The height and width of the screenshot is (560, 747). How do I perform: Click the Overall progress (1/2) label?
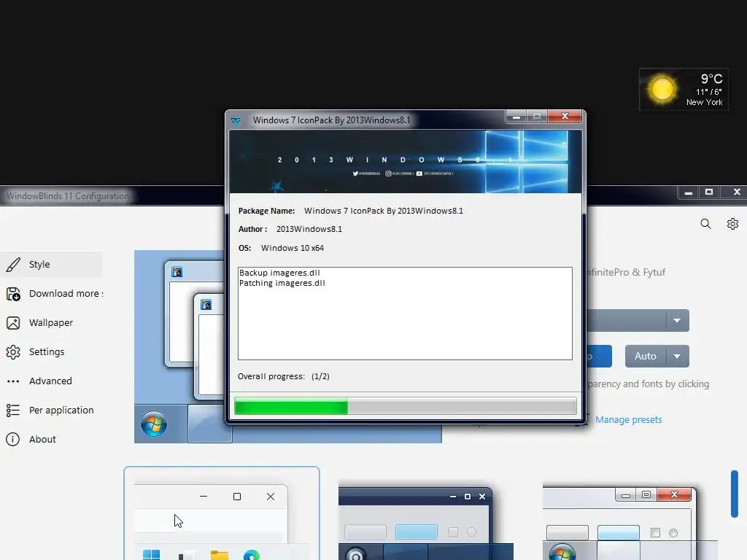[x=284, y=376]
